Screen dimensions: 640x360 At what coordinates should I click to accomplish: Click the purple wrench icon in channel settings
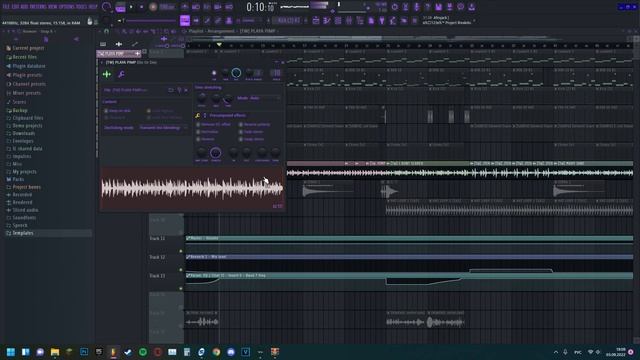click(x=121, y=74)
